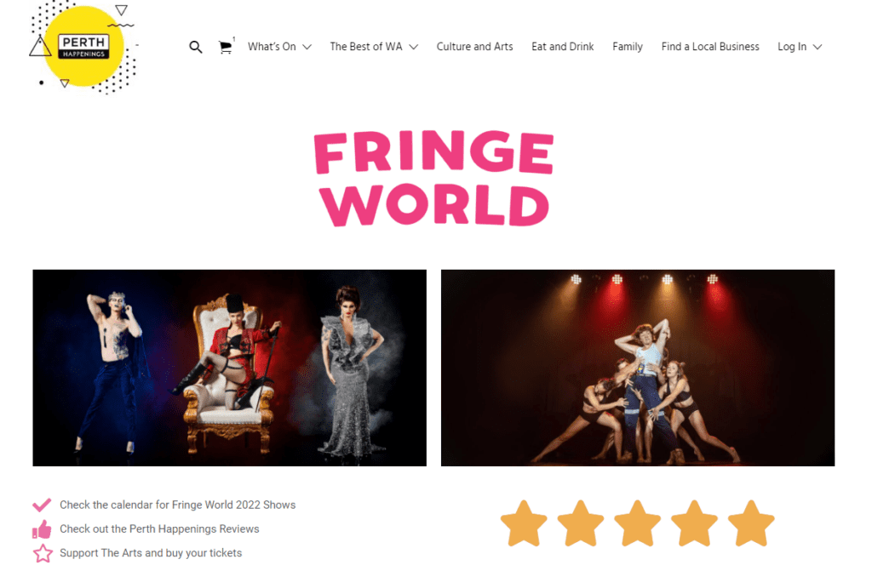The width and height of the screenshot is (872, 588).
Task: Click the third gold rating star
Action: pos(637,523)
